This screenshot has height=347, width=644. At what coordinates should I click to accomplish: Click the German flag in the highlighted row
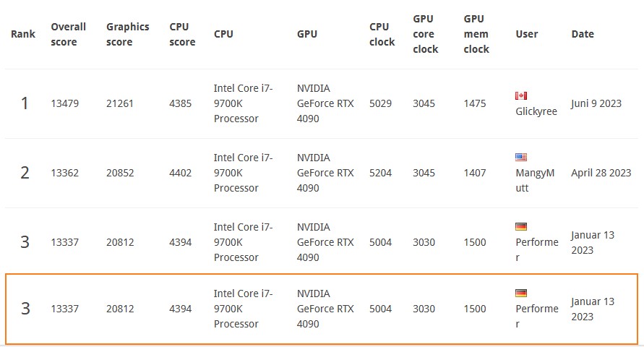[521, 293]
